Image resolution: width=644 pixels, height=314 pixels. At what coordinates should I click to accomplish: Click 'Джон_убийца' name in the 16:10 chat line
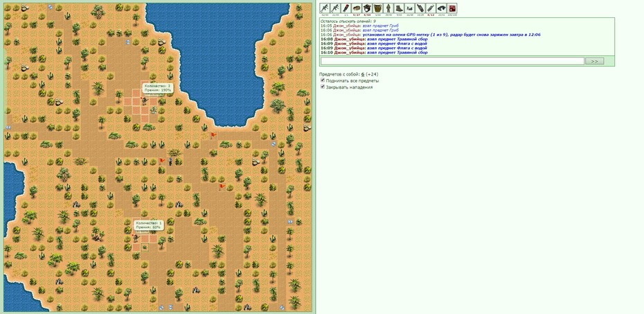point(348,53)
